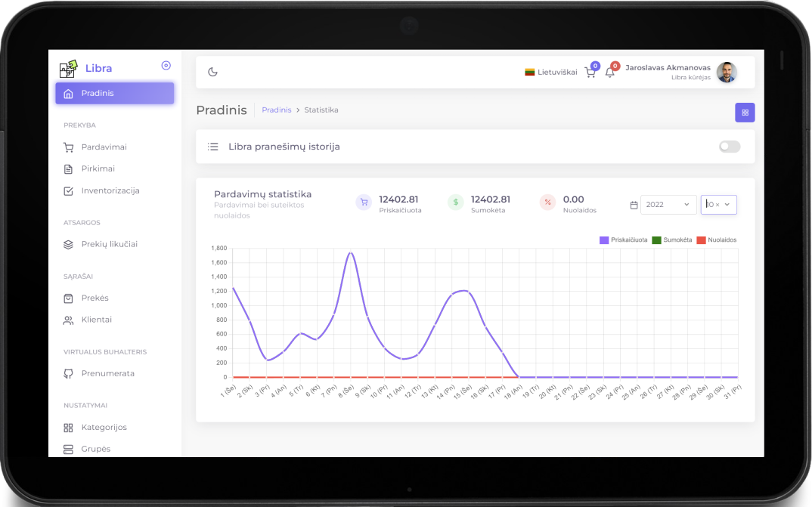Toggle sidebar pin circle next to Libra
This screenshot has width=812, height=507.
point(166,66)
